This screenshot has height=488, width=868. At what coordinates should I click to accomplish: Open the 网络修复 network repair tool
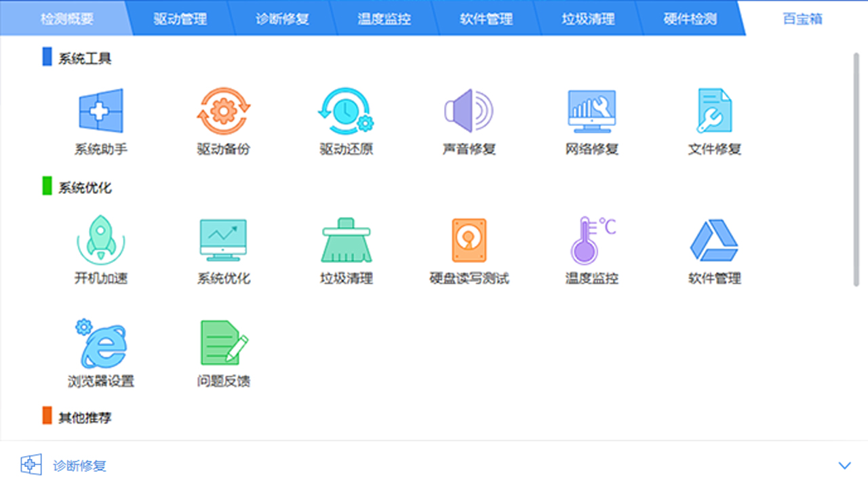coord(591,111)
